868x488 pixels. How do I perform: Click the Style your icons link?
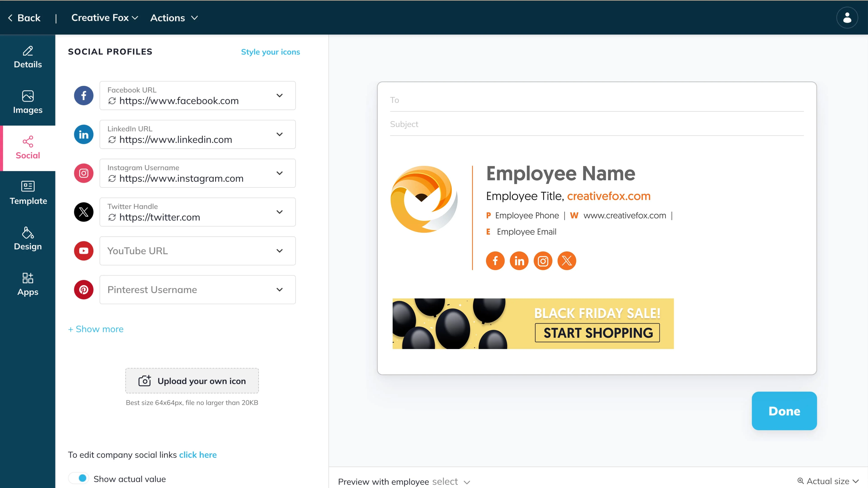(x=270, y=52)
